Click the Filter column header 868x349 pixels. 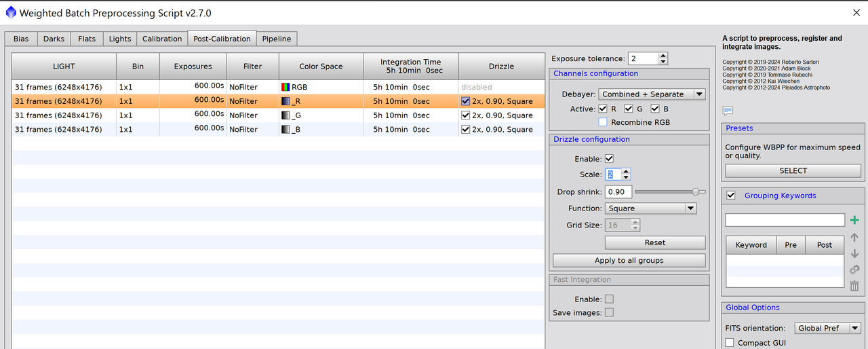pos(253,67)
